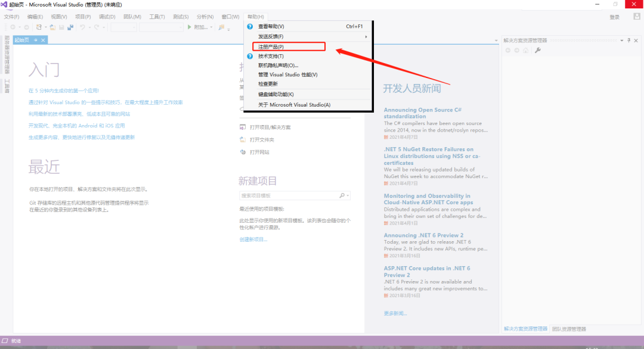
Task: Open news Monitoring and Observability article
Action: [428, 199]
